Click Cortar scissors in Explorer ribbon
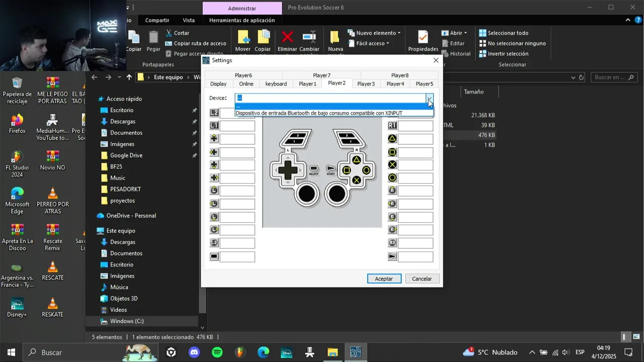644x362 pixels. pyautogui.click(x=169, y=33)
